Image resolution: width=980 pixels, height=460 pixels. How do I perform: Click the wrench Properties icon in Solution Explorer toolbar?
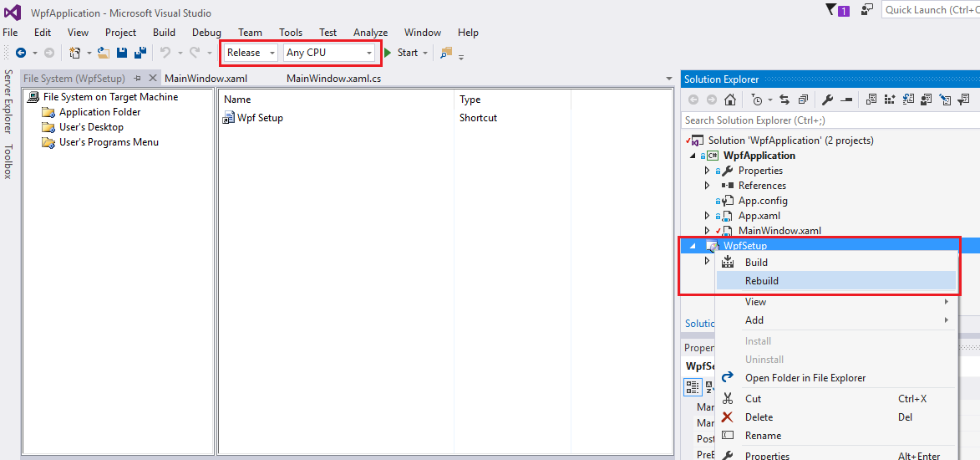(x=827, y=100)
